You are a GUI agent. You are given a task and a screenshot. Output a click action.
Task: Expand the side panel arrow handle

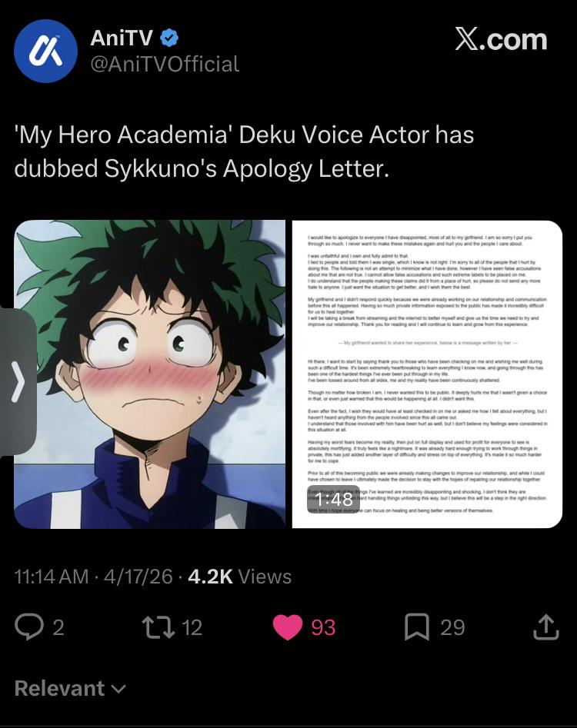18,381
